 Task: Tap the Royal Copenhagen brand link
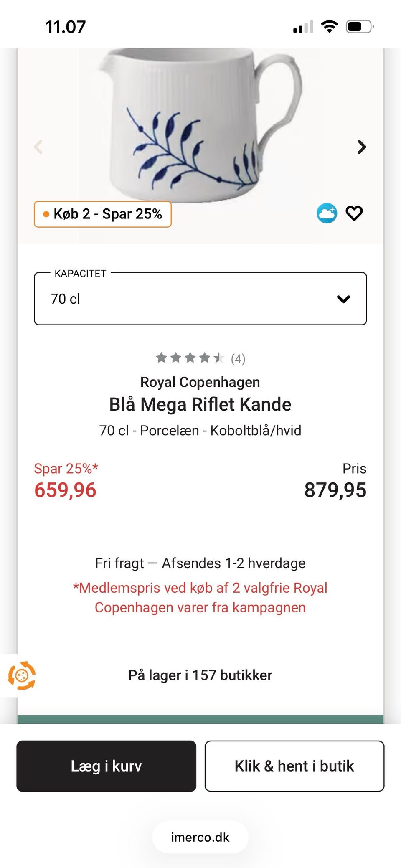[x=200, y=382]
